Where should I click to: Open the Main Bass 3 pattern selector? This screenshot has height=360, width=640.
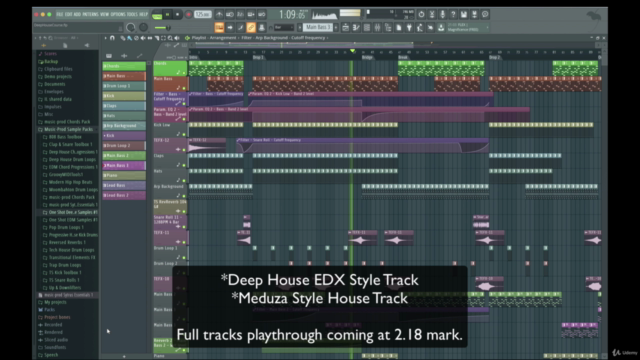tap(318, 27)
